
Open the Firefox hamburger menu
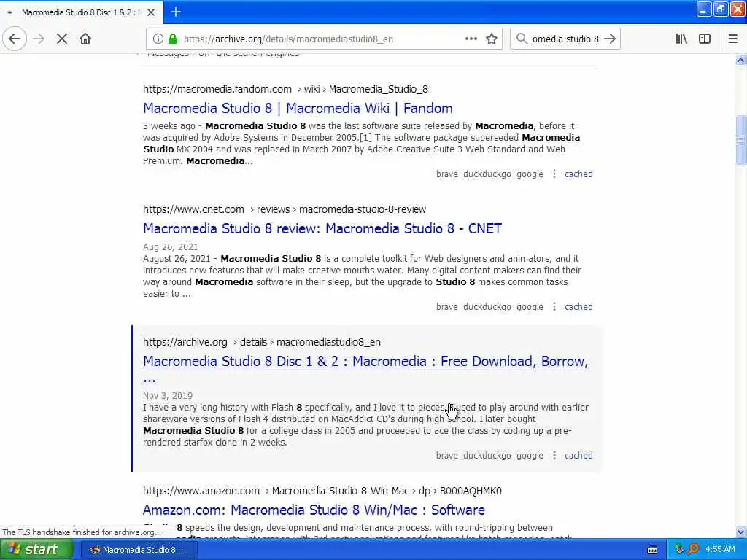point(732,39)
